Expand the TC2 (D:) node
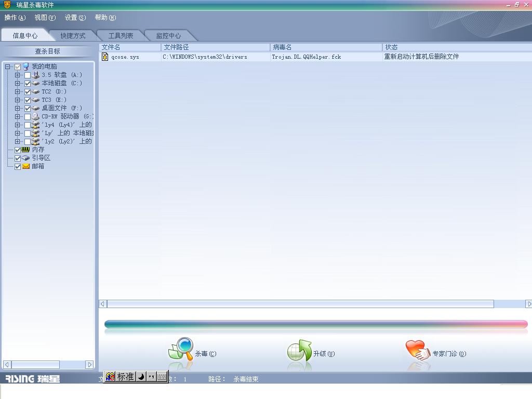 (17, 91)
